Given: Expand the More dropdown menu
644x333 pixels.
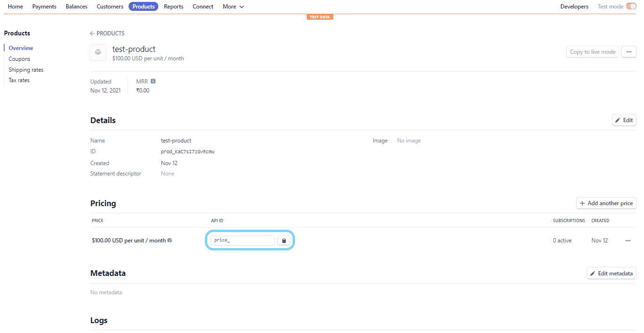Looking at the screenshot, I should (233, 7).
